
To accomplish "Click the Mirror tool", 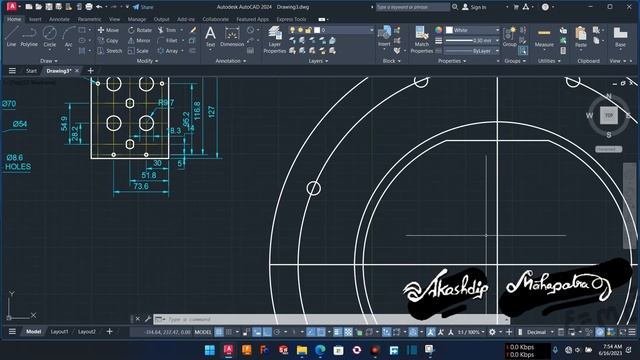I will coord(139,40).
